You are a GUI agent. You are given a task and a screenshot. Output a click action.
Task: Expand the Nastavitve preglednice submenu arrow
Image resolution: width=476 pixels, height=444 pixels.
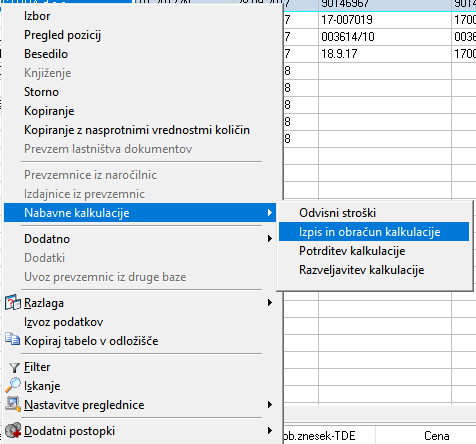(x=270, y=405)
